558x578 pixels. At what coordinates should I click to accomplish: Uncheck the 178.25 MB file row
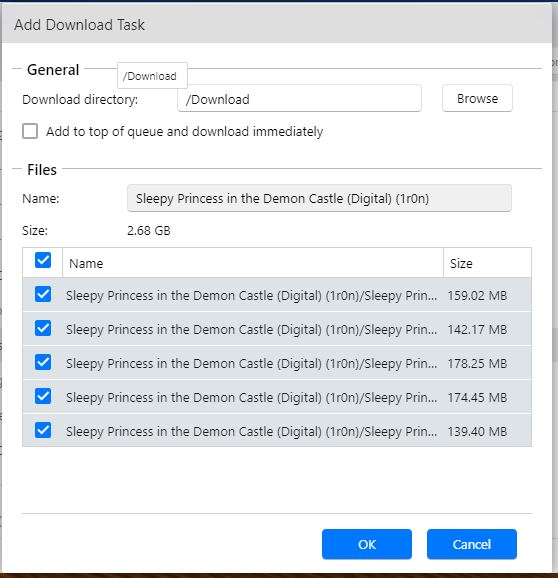point(43,362)
